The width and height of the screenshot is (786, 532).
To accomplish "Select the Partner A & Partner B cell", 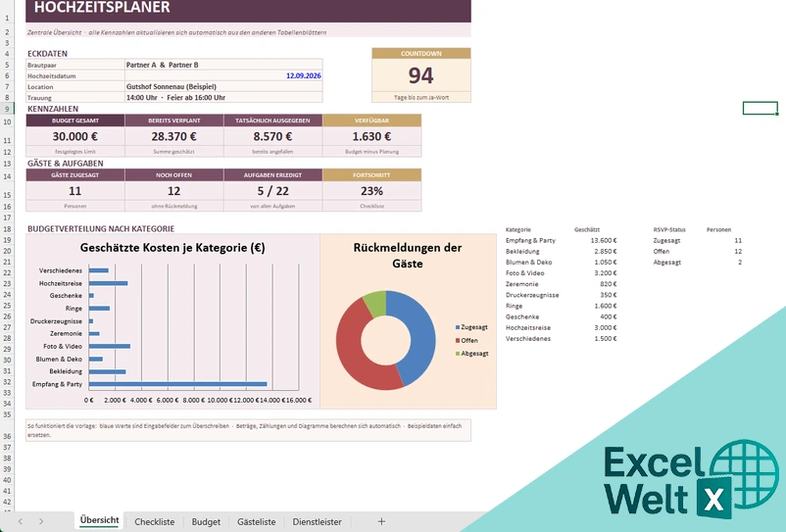I will coord(223,65).
